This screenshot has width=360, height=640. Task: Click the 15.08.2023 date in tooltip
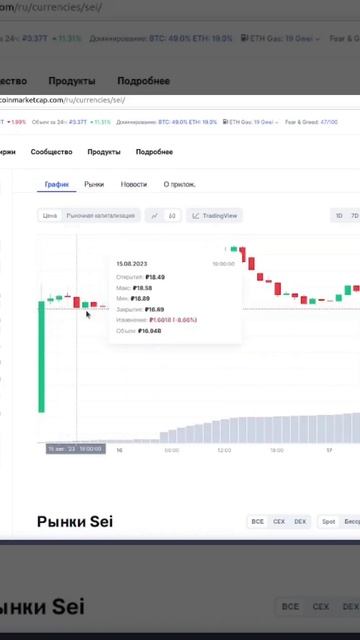point(131,264)
